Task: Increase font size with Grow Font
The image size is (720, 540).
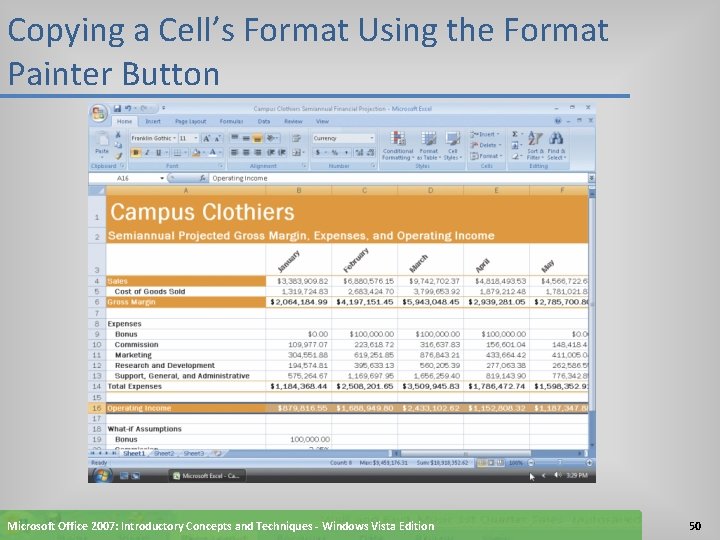Action: pos(207,138)
